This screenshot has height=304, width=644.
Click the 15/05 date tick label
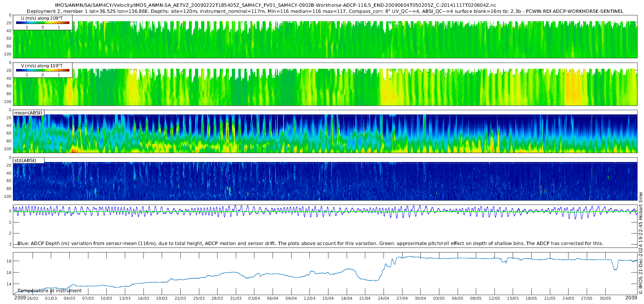click(513, 298)
